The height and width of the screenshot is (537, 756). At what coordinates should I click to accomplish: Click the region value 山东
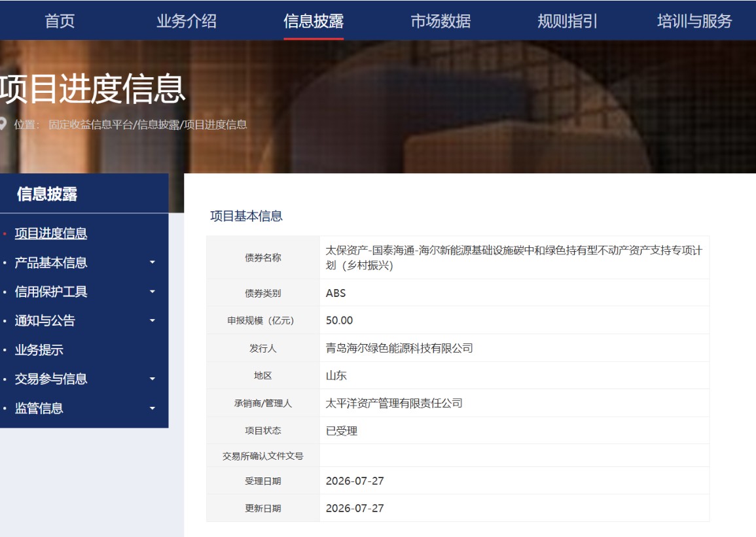(336, 375)
